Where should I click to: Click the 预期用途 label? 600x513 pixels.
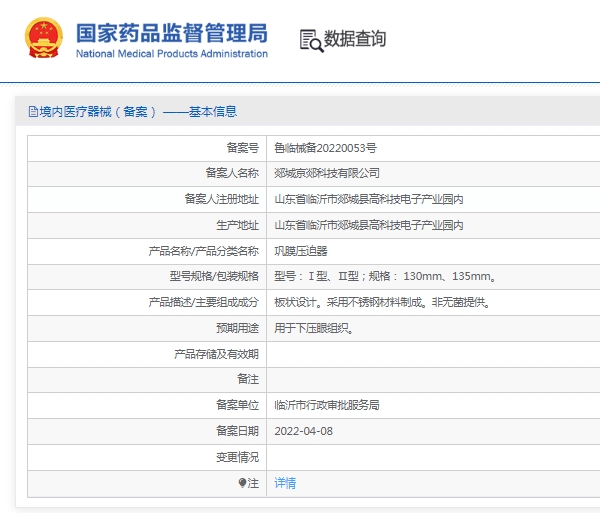238,328
